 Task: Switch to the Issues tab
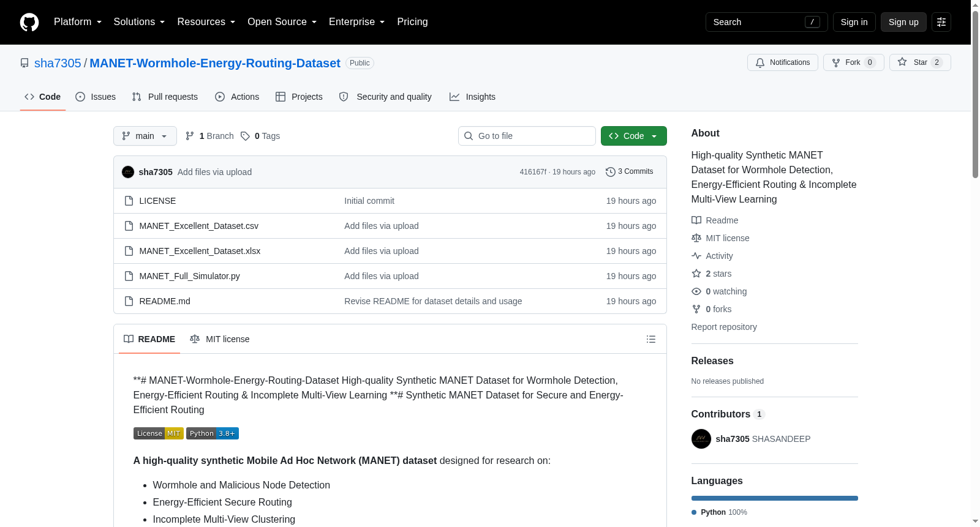point(96,97)
